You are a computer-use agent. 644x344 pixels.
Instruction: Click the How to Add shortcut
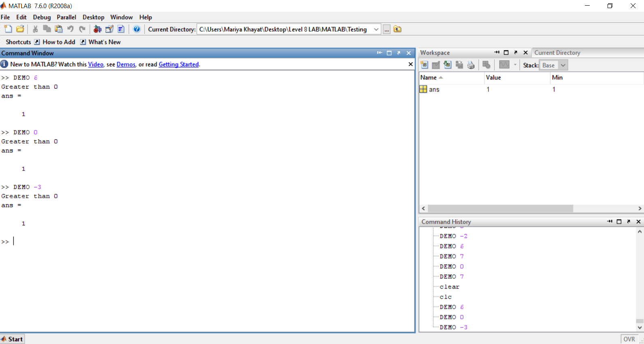click(55, 42)
